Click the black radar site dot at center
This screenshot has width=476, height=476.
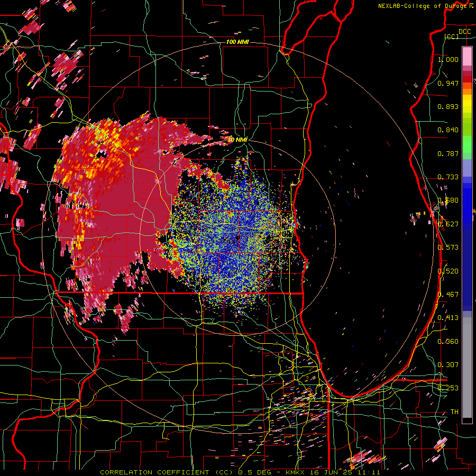pos(237,237)
